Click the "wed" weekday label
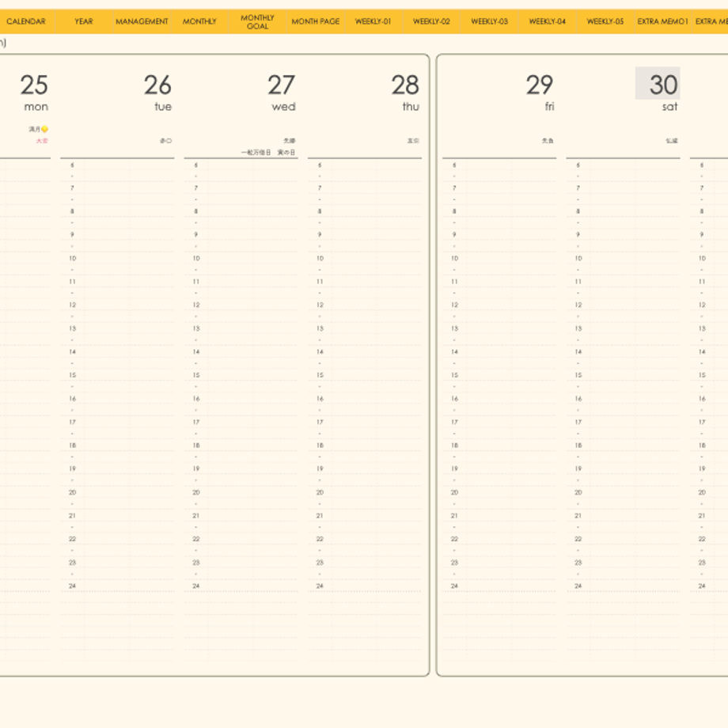This screenshot has height=728, width=728. pyautogui.click(x=283, y=107)
